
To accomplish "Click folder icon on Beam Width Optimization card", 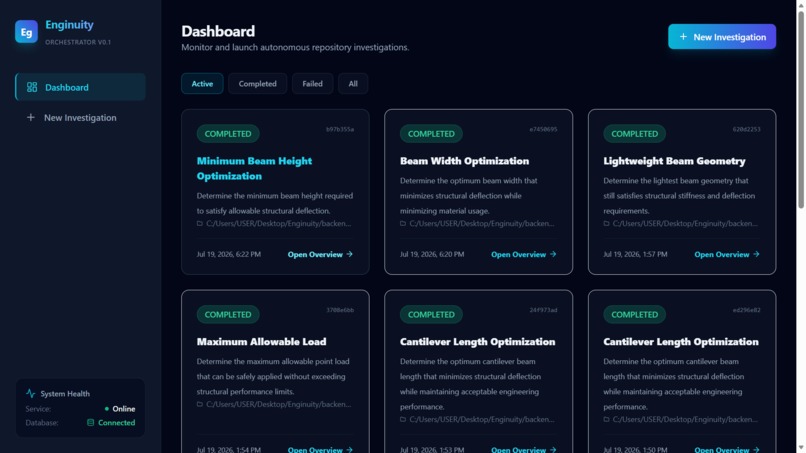I will (x=403, y=223).
